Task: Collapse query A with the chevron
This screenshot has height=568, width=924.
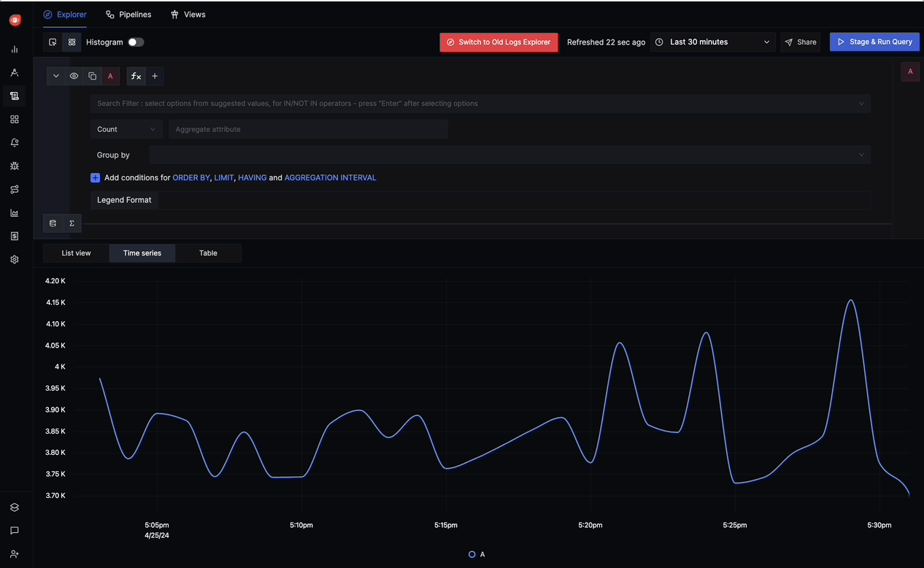Action: [56, 76]
